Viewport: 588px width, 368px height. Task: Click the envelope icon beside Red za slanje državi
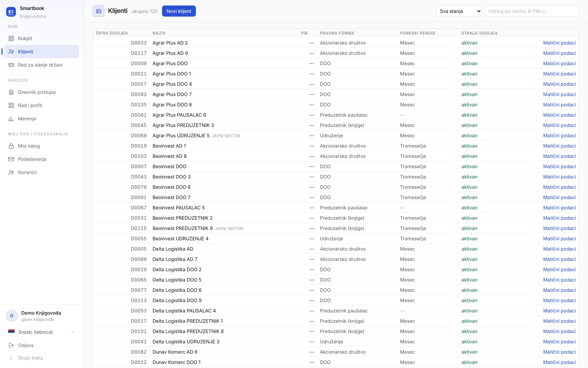[x=11, y=65]
